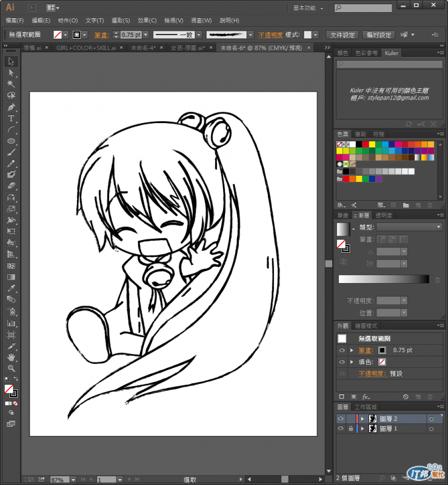
Task: Select the Column Graph tool
Action: pos(11,323)
